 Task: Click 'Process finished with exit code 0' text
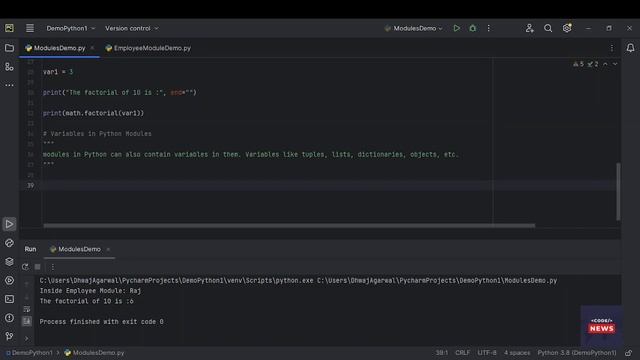click(x=101, y=322)
